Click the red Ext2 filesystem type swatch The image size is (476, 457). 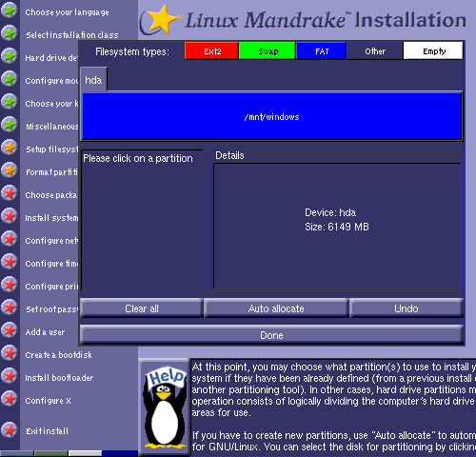pos(211,50)
